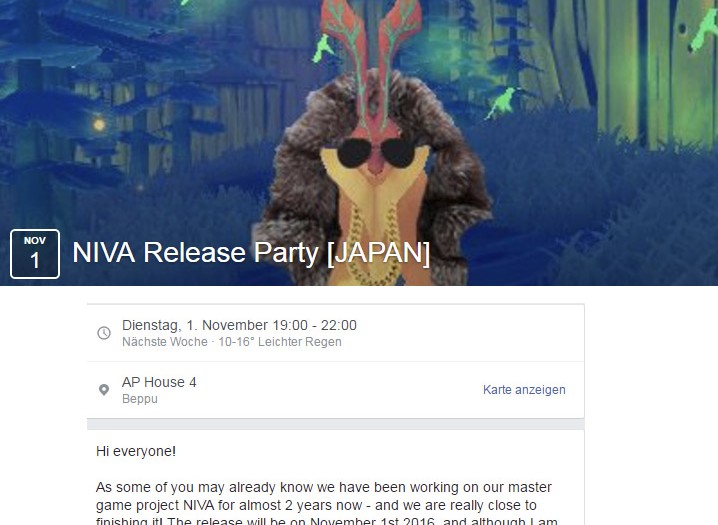Click the glowing lantern in cover image
Viewport: 718px width, 525px height.
tap(99, 124)
